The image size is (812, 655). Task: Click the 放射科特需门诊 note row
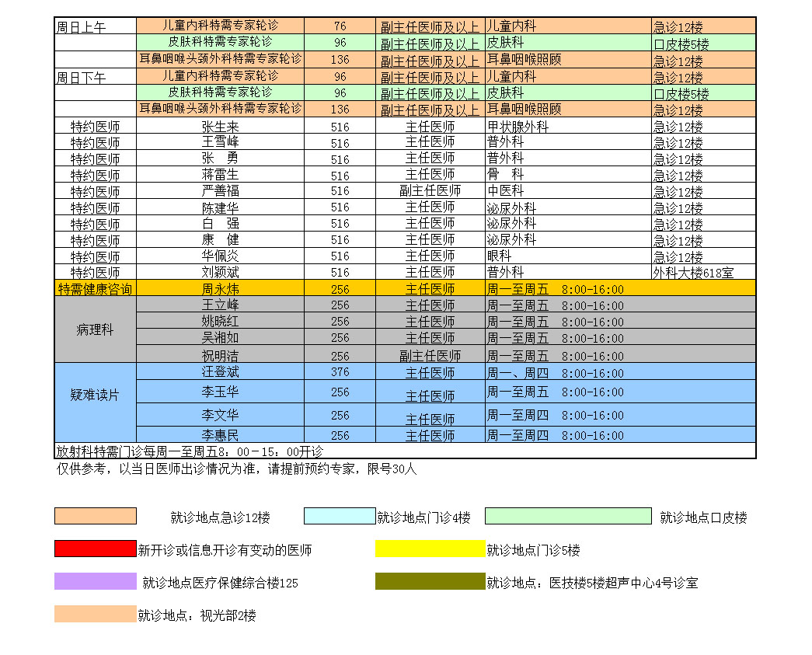pyautogui.click(x=405, y=451)
